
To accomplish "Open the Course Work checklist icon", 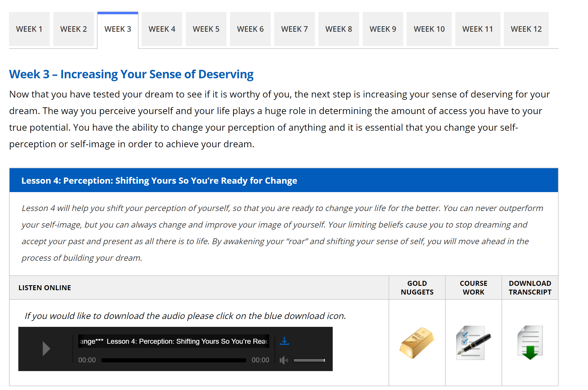I will [473, 343].
